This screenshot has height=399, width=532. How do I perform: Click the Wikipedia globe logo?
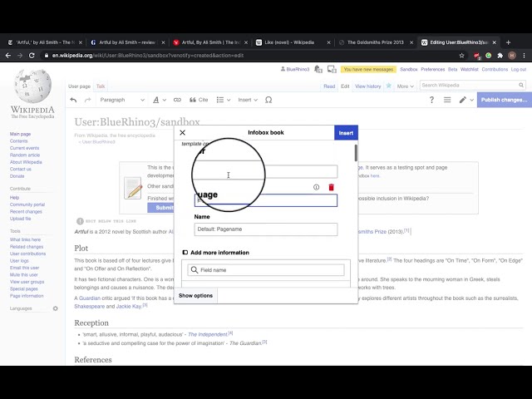pyautogui.click(x=32, y=86)
